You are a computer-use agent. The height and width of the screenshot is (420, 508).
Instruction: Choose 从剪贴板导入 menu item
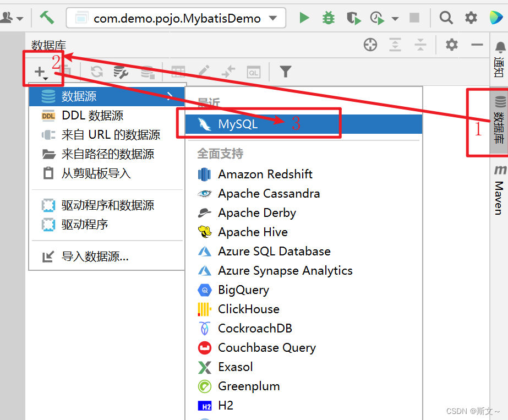tap(107, 173)
